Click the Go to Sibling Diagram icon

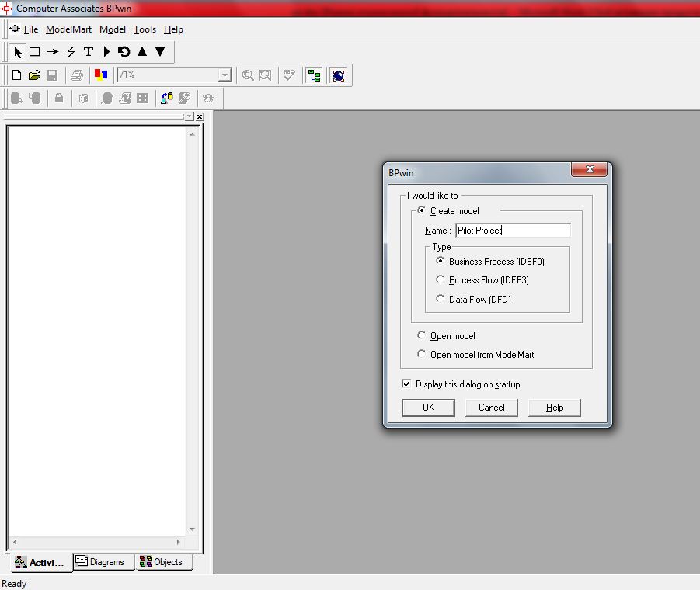point(124,52)
